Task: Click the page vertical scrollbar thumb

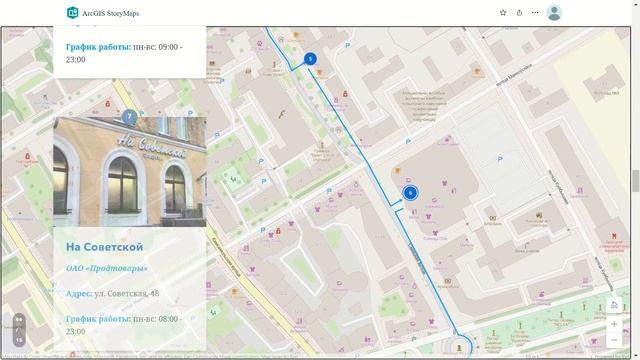Action: (636, 181)
